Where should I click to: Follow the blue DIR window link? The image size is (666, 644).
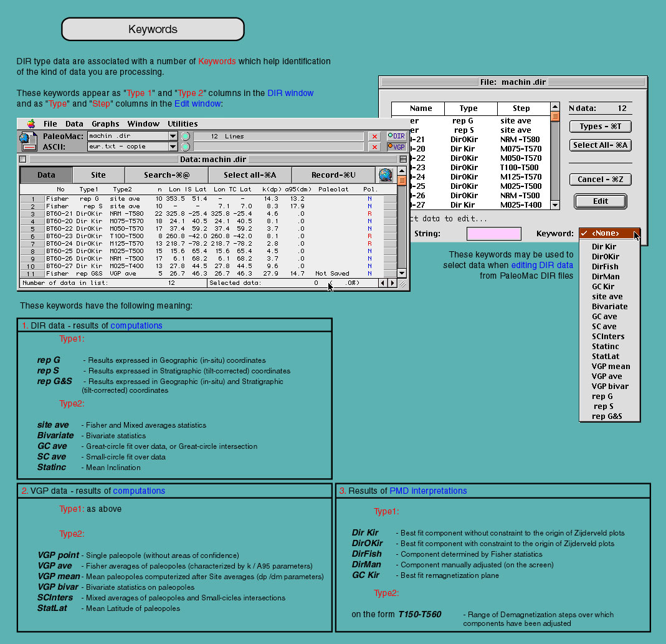[x=290, y=93]
